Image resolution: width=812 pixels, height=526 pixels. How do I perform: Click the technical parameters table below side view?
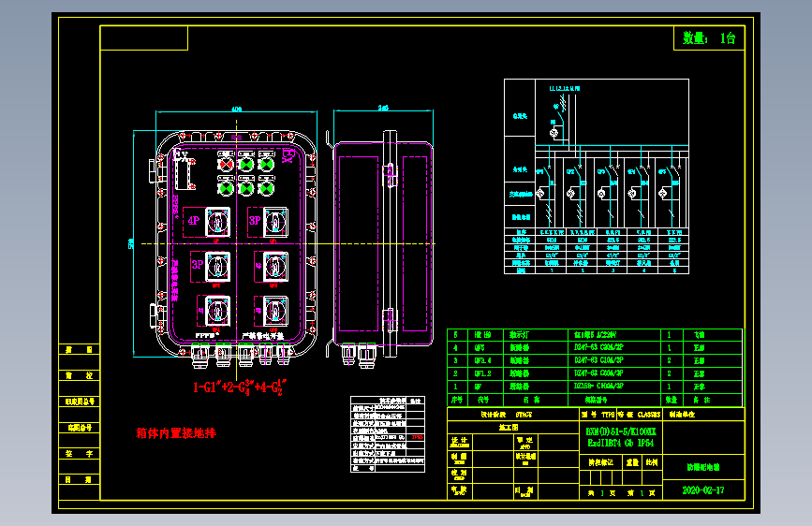click(x=388, y=434)
